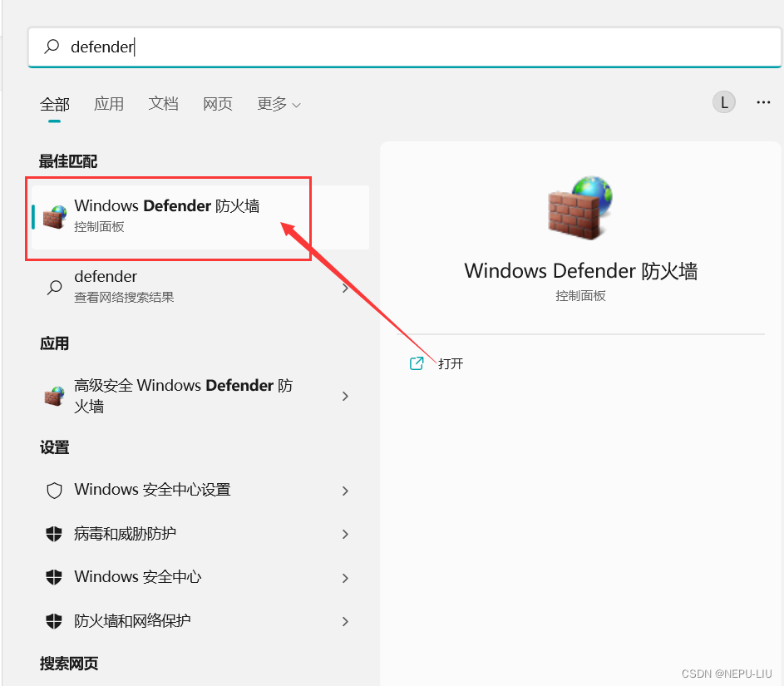Click icon of 高级安全 Windows Defender 防火墙
784x686 pixels.
(55, 396)
